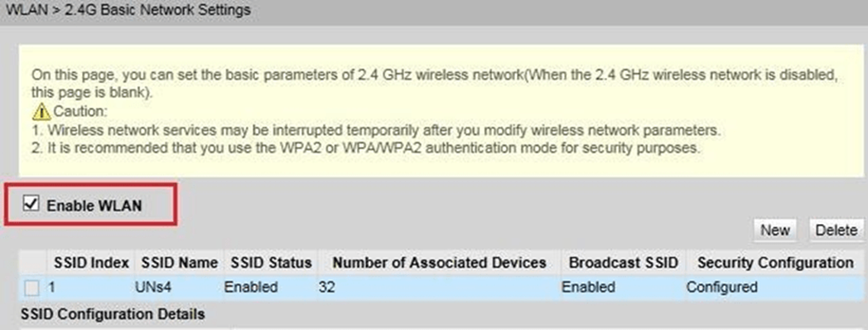Screen dimensions: 868x330
Task: Click the Delete button
Action: click(836, 230)
